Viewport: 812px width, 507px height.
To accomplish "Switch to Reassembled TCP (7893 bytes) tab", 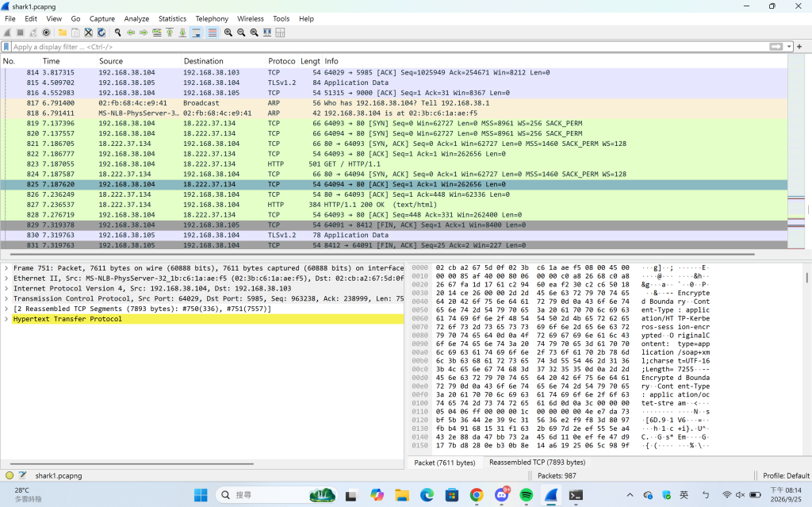I will pos(537,463).
